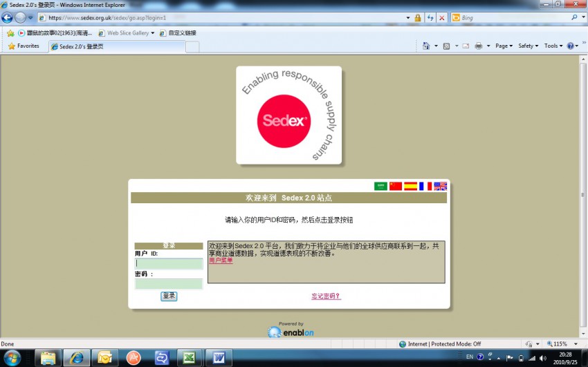Open the Favorites center button
The height and width of the screenshot is (367, 588).
pyautogui.click(x=24, y=46)
